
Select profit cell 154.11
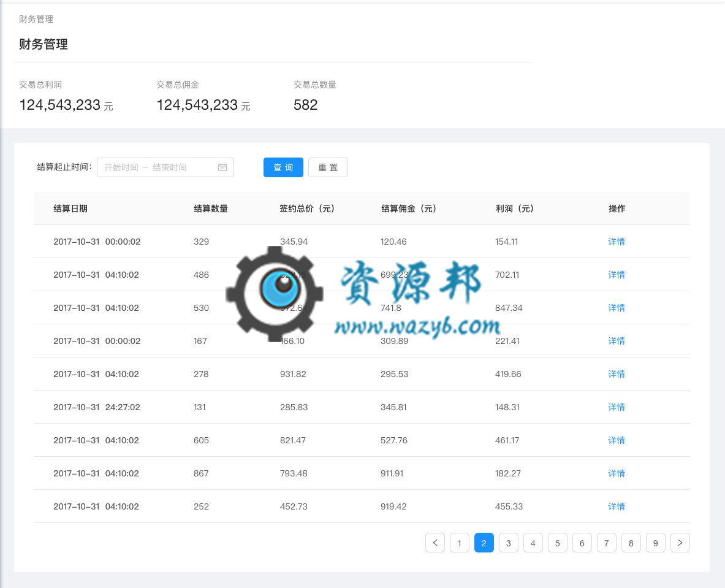click(506, 242)
